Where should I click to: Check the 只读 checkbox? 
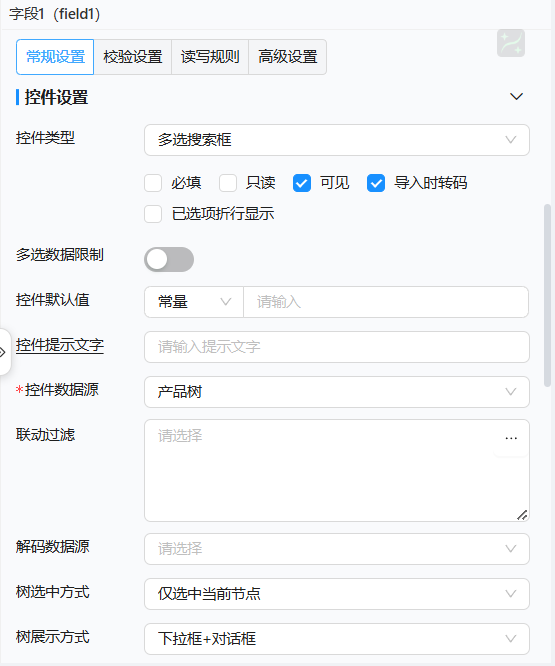point(228,183)
